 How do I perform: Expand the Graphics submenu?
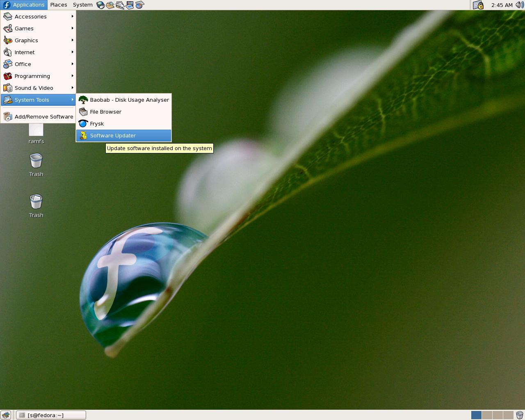point(38,40)
